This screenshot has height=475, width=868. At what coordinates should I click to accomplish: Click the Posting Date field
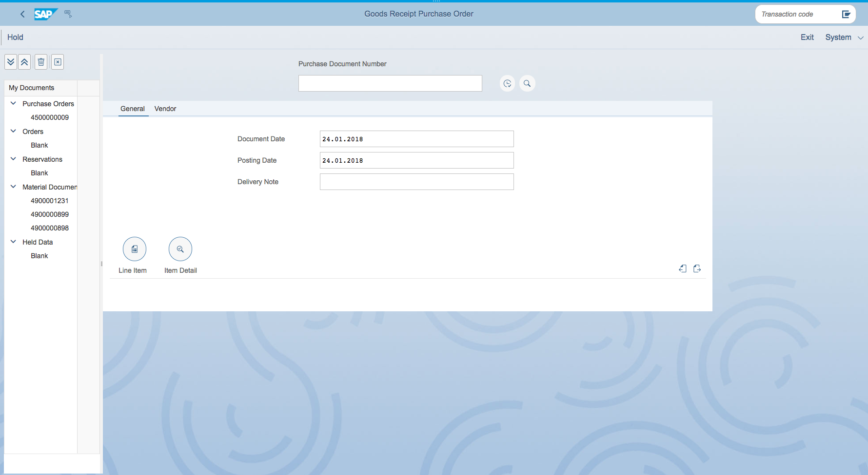(417, 160)
